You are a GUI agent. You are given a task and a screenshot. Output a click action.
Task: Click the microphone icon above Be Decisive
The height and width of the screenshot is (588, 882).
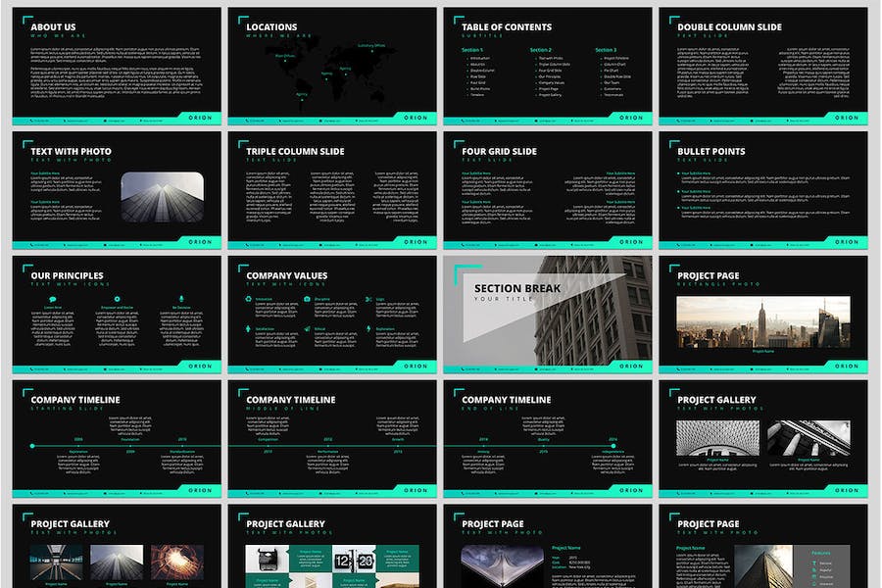181,299
